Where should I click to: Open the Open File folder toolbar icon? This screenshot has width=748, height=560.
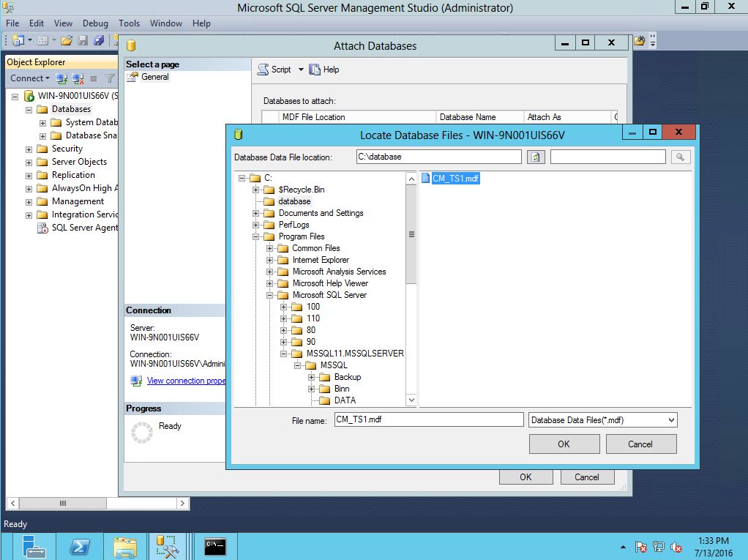[67, 40]
